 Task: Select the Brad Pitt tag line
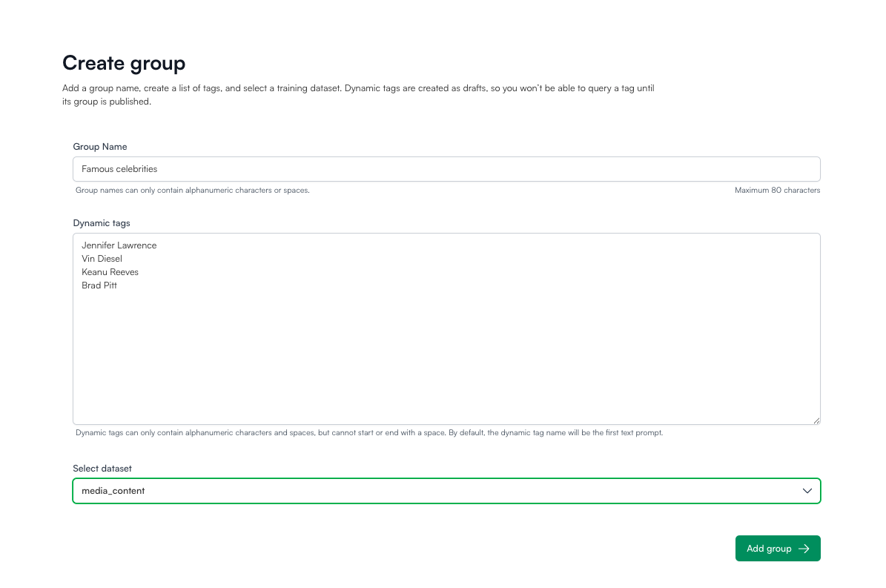[x=99, y=285]
